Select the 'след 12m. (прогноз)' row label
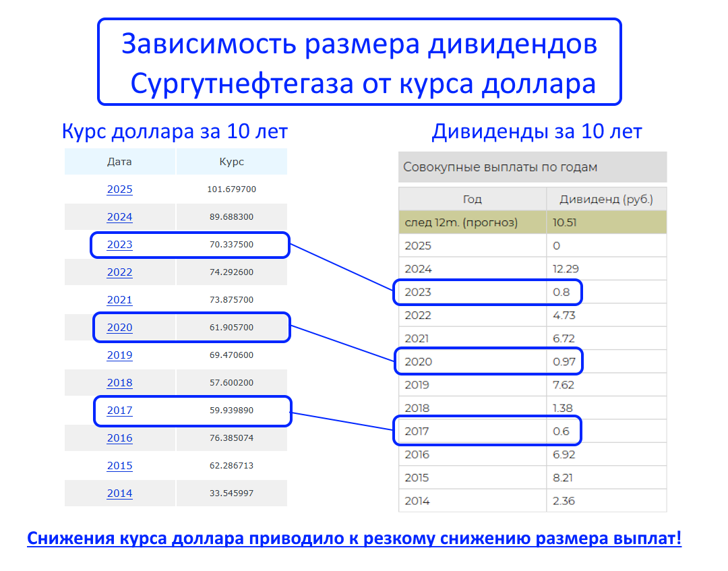Image resolution: width=728 pixels, height=571 pixels. click(461, 222)
